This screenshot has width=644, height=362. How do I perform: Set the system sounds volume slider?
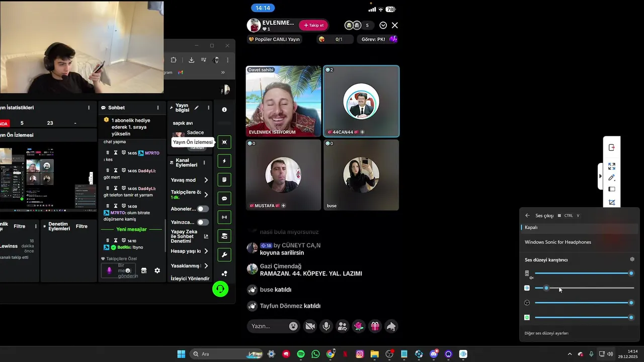584,274
